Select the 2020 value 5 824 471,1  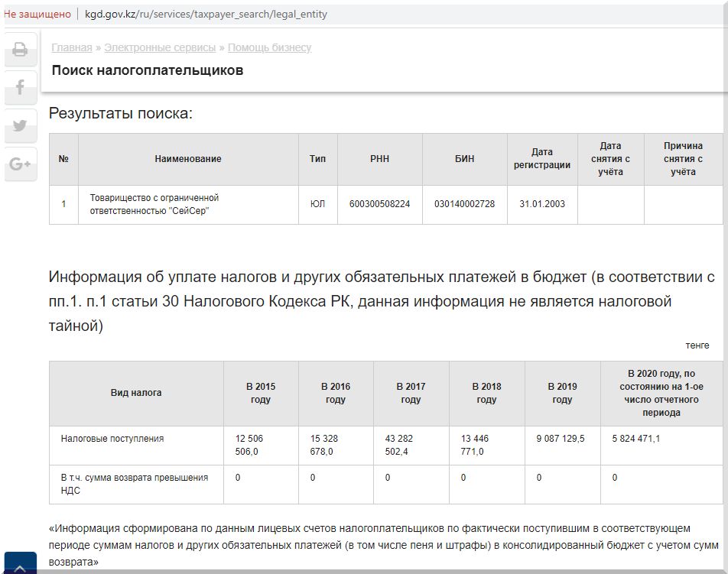click(x=636, y=439)
